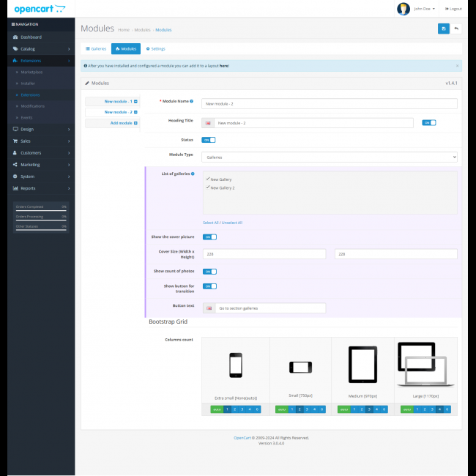Click the Module Name help icon
This screenshot has width=476, height=476.
pyautogui.click(x=191, y=101)
